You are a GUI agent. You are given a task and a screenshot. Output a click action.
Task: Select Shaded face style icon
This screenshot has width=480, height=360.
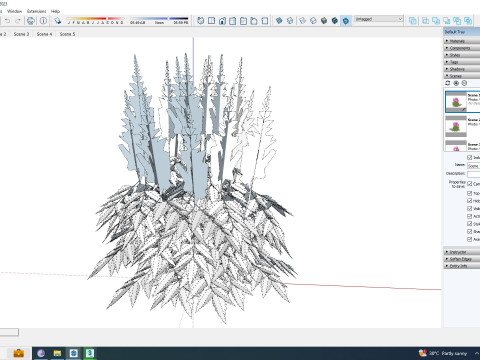click(324, 21)
